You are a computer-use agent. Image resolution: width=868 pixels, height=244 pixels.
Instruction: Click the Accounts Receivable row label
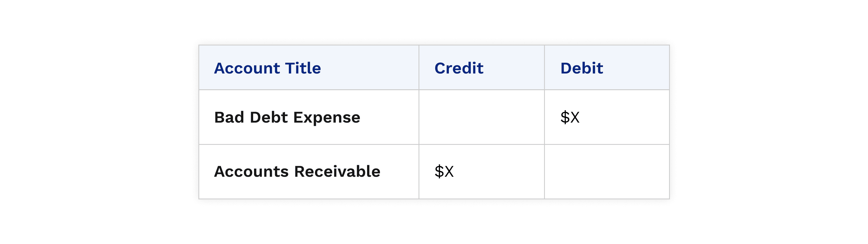[297, 171]
